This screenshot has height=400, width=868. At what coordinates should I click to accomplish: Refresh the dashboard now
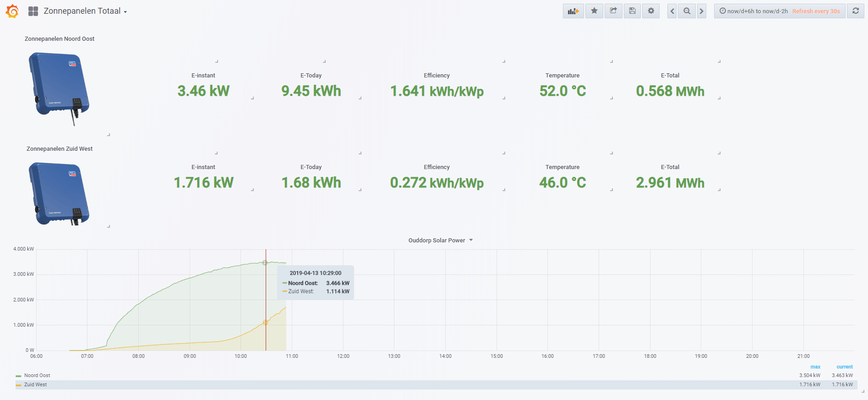coord(855,11)
